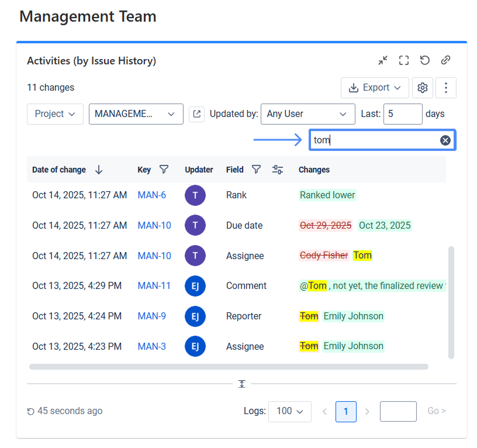This screenshot has height=448, width=477.
Task: Expand the Export dropdown
Action: [x=375, y=88]
